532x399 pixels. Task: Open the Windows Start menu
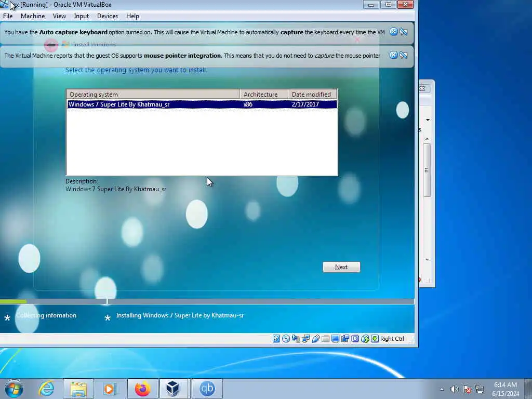point(14,389)
